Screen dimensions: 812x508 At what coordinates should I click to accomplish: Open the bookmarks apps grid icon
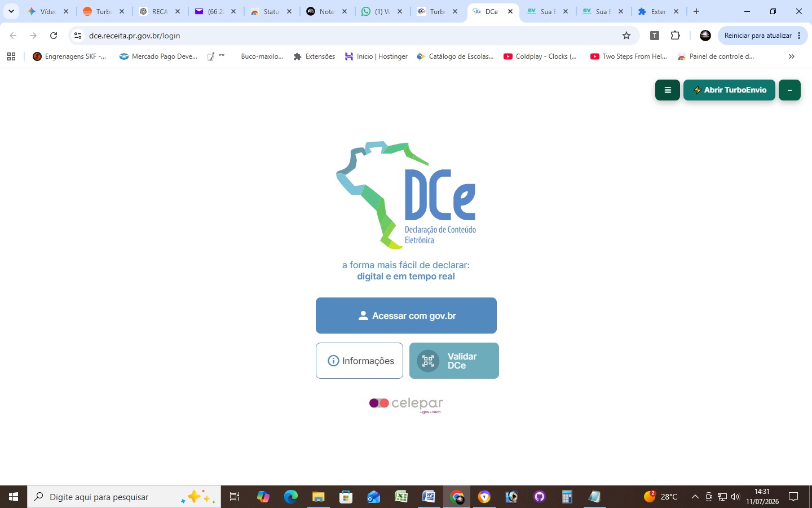pos(11,56)
